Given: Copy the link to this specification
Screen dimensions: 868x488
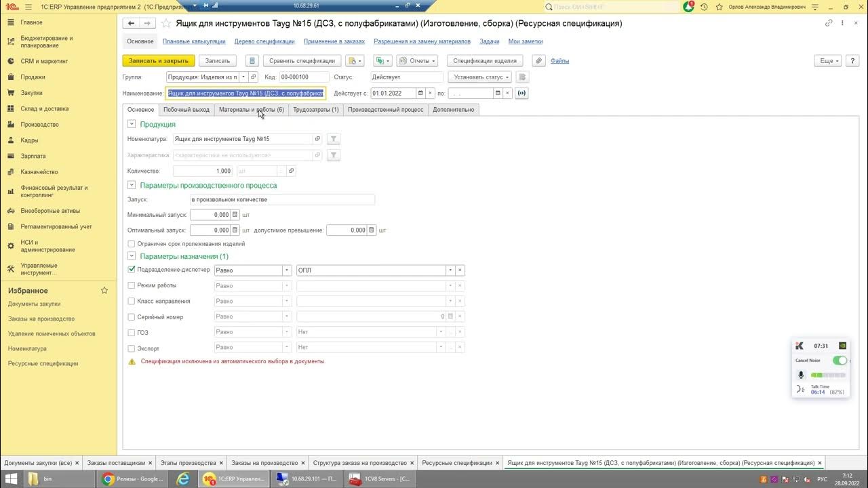Looking at the screenshot, I should click(x=829, y=23).
